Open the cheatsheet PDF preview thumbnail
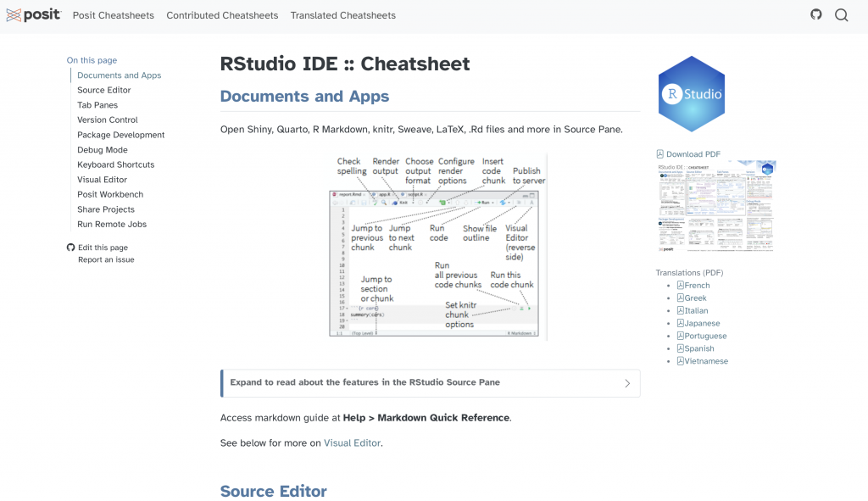Screen dimensions: 868x501 pyautogui.click(x=716, y=206)
